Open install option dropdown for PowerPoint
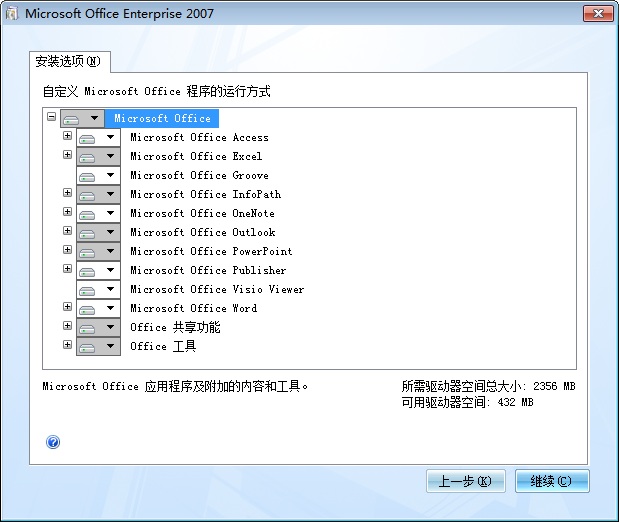Viewport: 619px width, 522px height. point(98,251)
